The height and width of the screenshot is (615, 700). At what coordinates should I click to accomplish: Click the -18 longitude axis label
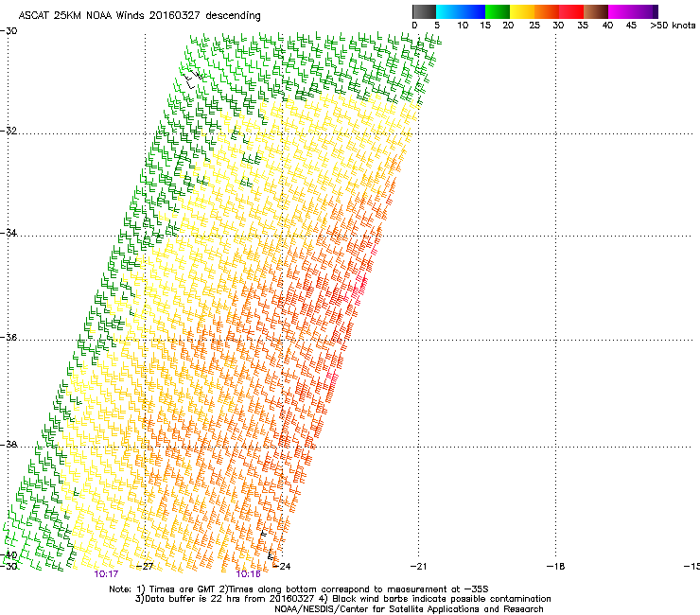(x=555, y=567)
